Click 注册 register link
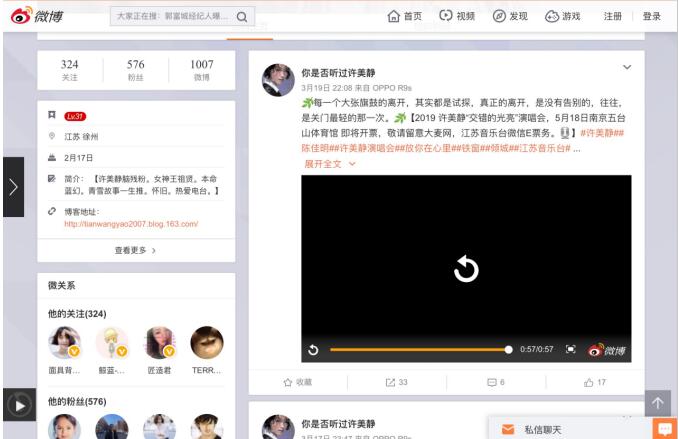Viewport: 678px width, 439px height. (x=613, y=16)
